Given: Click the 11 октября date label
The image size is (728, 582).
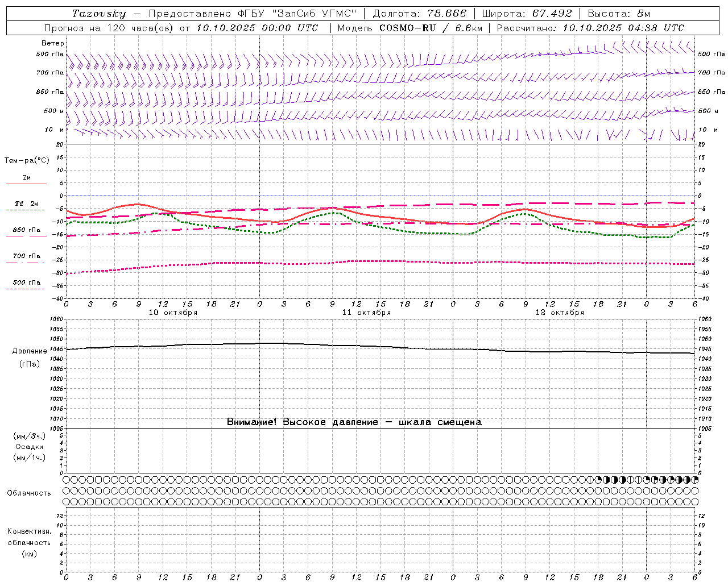Looking at the screenshot, I should (366, 313).
